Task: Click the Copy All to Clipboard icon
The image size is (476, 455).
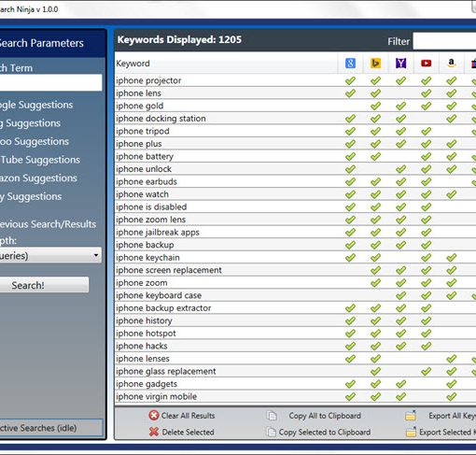Action: coord(272,416)
